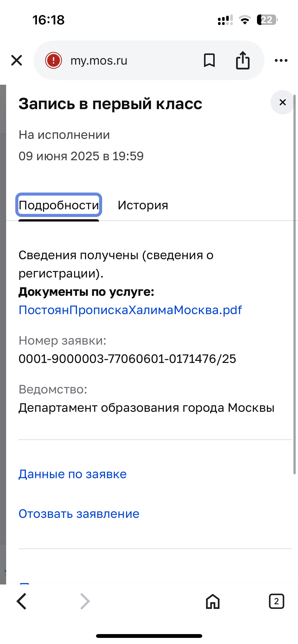298x644 pixels.
Task: Select the Подробности tab
Action: point(59,205)
